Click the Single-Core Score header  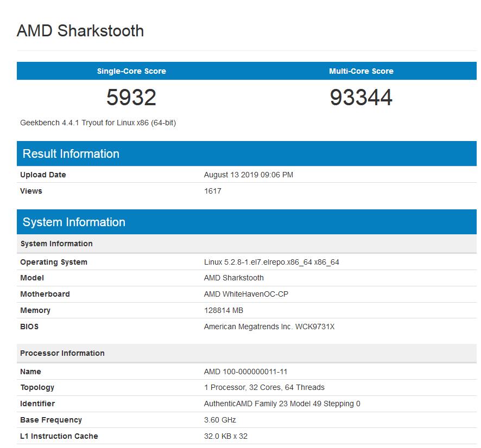point(131,71)
